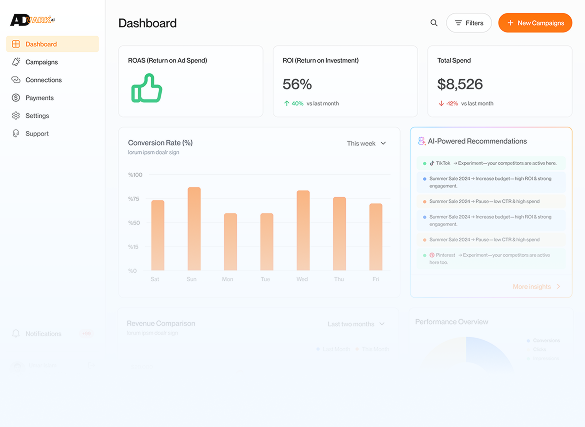Open the Dashboard menu item

53,44
